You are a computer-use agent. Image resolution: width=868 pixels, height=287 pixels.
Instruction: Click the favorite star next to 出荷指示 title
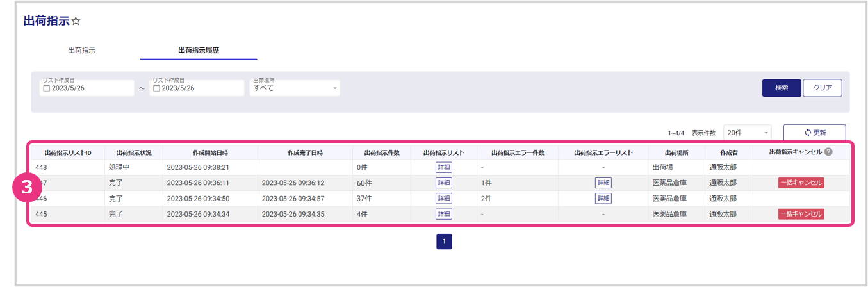click(x=76, y=22)
